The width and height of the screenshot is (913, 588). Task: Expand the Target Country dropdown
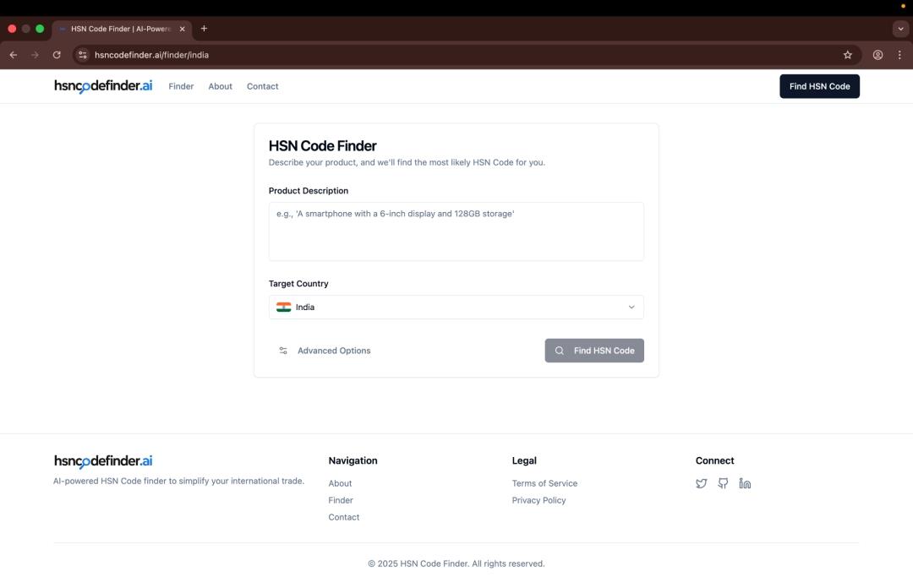click(456, 308)
